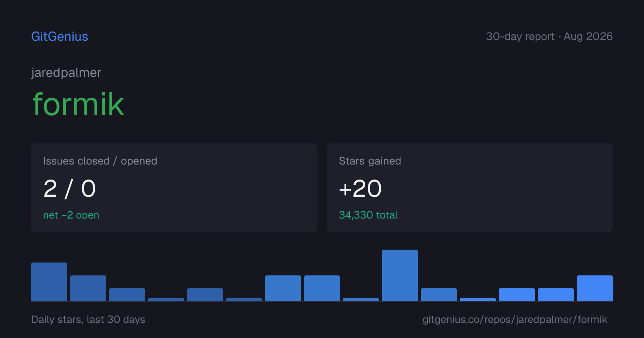Select the tallest bar in the stars chart
This screenshot has height=338, width=644.
click(x=400, y=275)
